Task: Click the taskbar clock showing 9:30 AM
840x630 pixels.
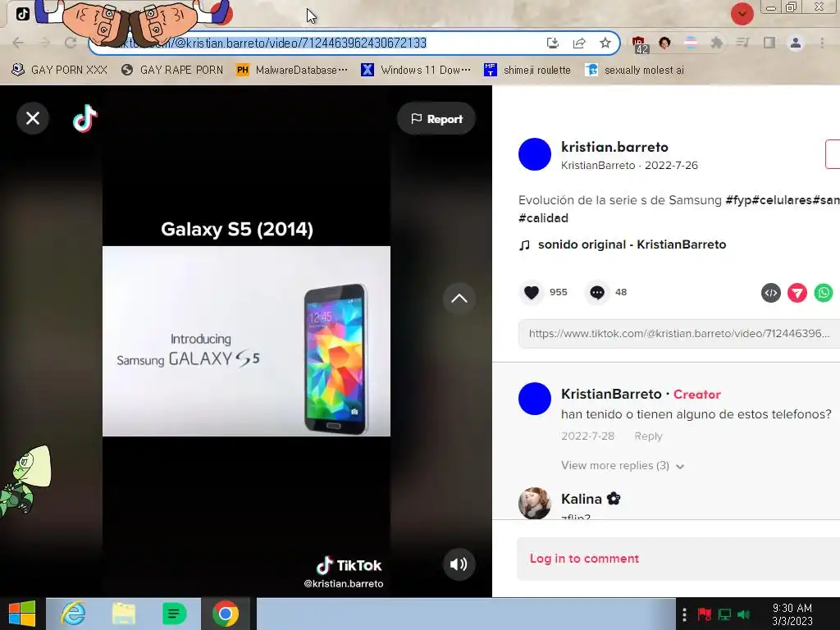Action: click(x=792, y=614)
